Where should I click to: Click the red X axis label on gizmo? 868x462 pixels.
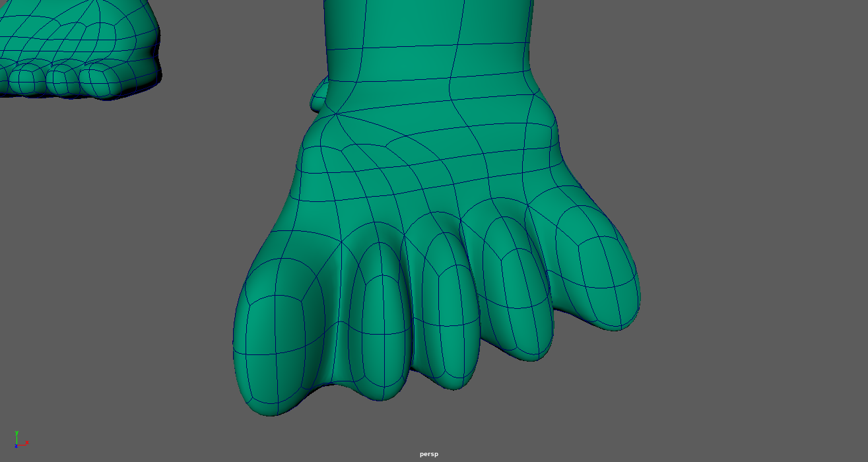pyautogui.click(x=27, y=442)
